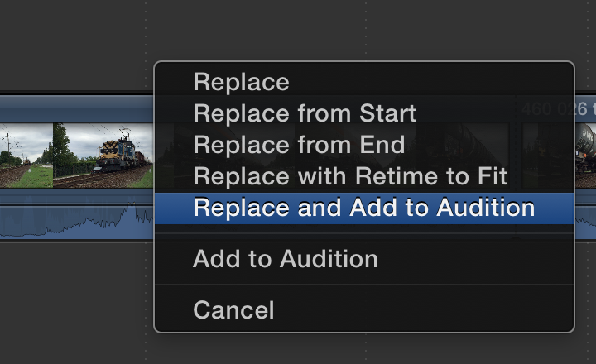The width and height of the screenshot is (596, 364).
Task: Select the tanker wagon thumbnail at right edge
Action: [x=586, y=156]
